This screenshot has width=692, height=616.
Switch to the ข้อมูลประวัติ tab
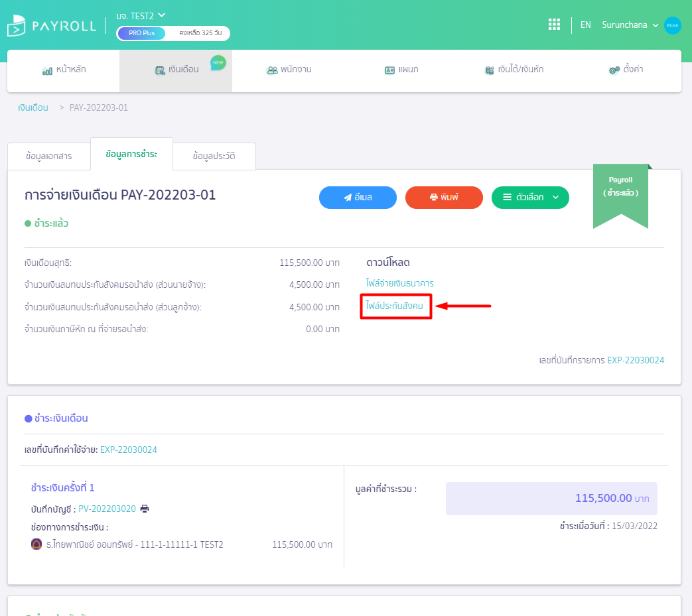tap(214, 156)
